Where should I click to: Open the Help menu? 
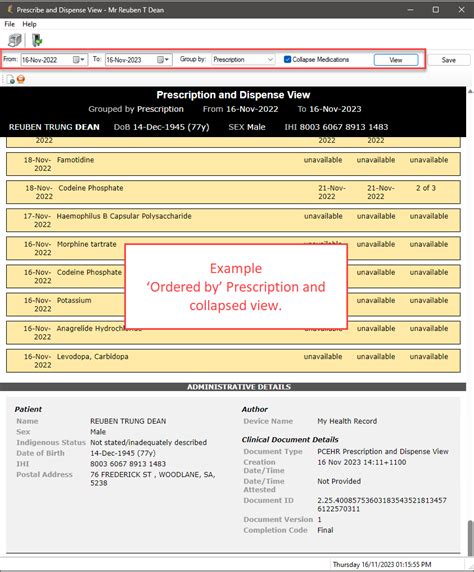click(x=29, y=24)
